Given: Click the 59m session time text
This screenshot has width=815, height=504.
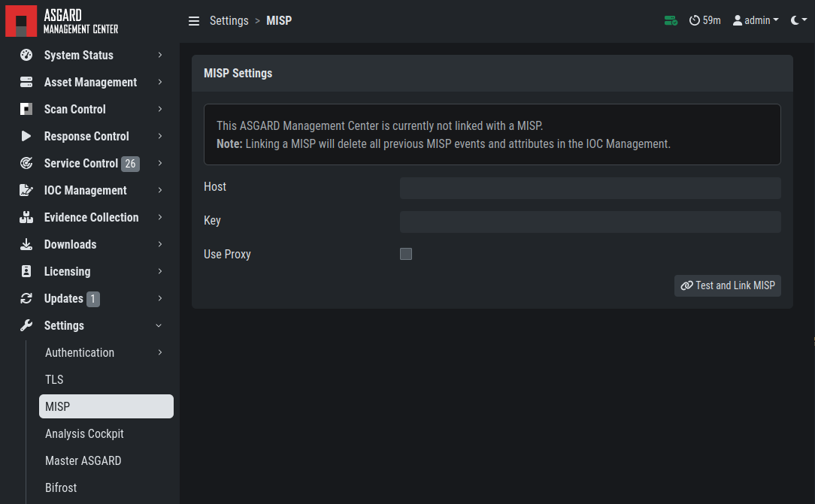Looking at the screenshot, I should pyautogui.click(x=711, y=20).
